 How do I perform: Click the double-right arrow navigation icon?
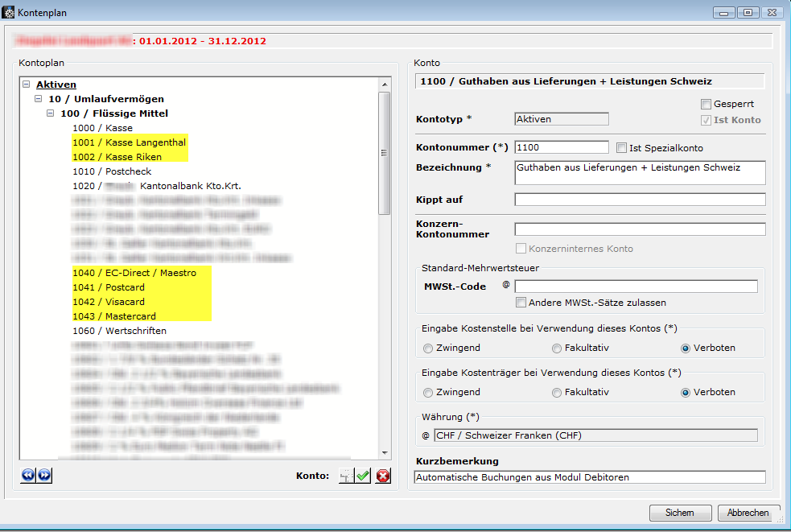coord(44,476)
